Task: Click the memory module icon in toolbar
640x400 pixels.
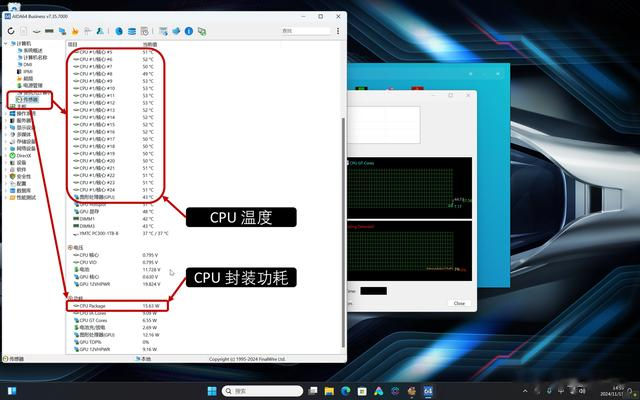Action: pyautogui.click(x=49, y=31)
